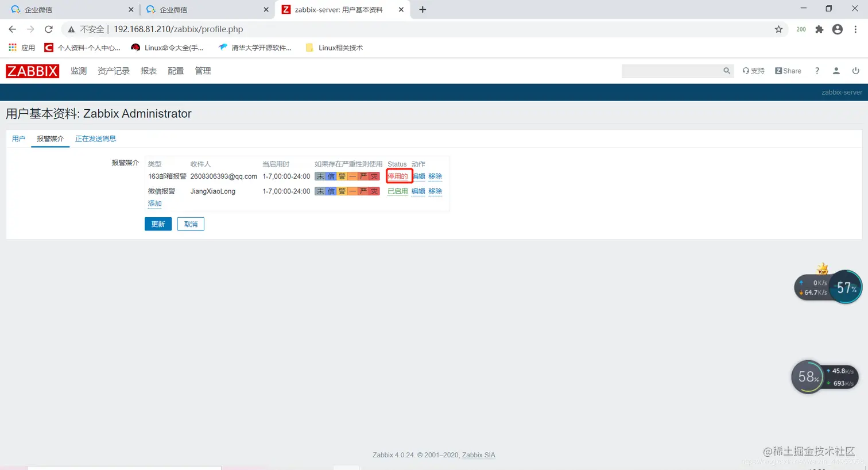Viewport: 868px width, 470px height.
Task: Open the 监测 menu
Action: [x=79, y=71]
